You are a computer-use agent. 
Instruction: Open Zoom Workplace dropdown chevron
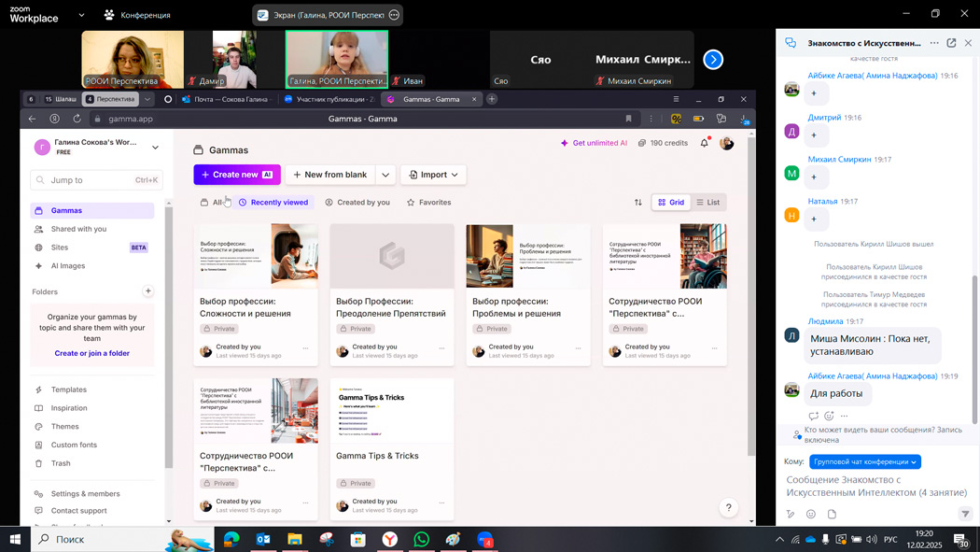pyautogui.click(x=81, y=15)
